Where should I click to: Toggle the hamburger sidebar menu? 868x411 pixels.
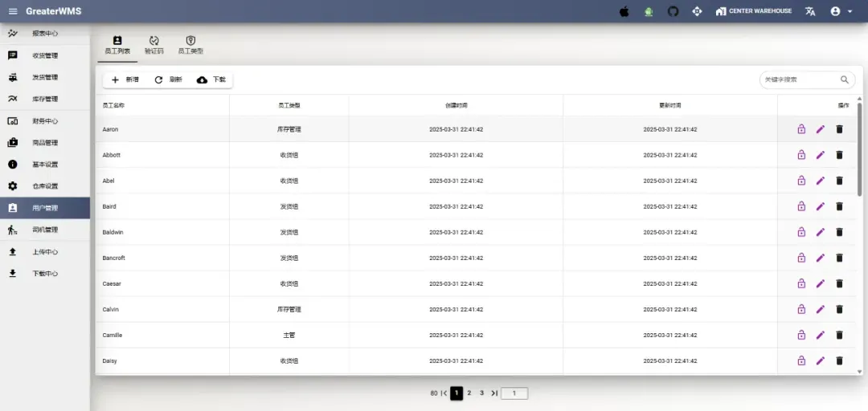click(x=13, y=11)
